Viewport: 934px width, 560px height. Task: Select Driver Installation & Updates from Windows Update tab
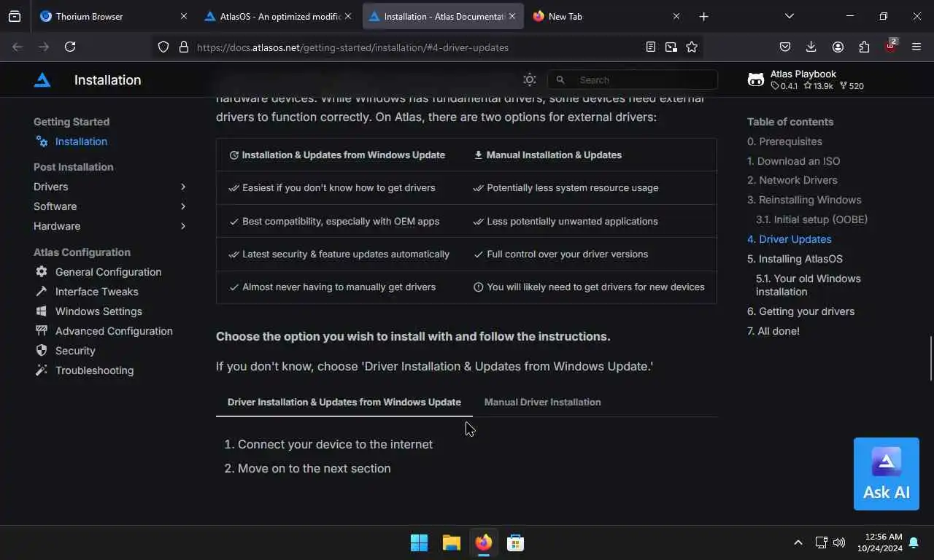tap(344, 402)
